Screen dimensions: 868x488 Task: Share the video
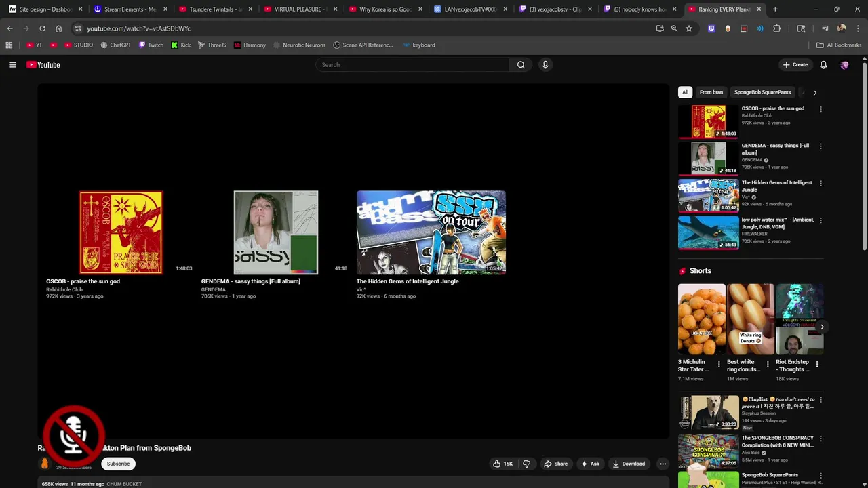click(555, 464)
